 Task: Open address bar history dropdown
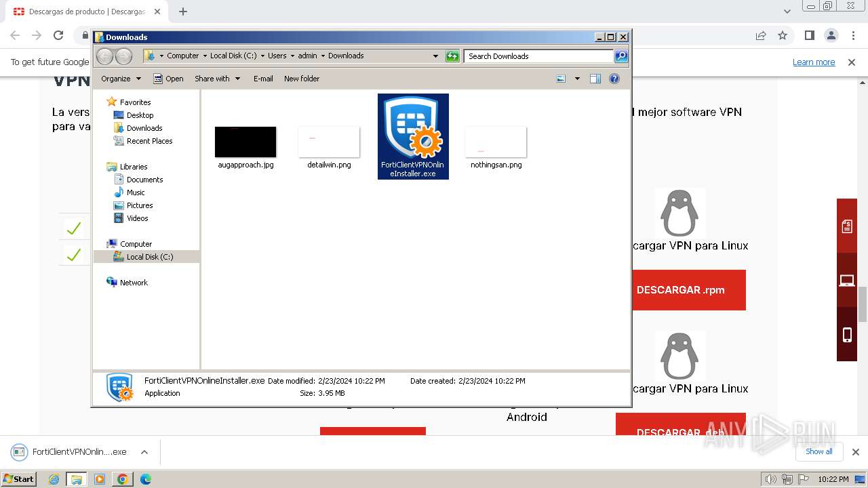pos(435,56)
